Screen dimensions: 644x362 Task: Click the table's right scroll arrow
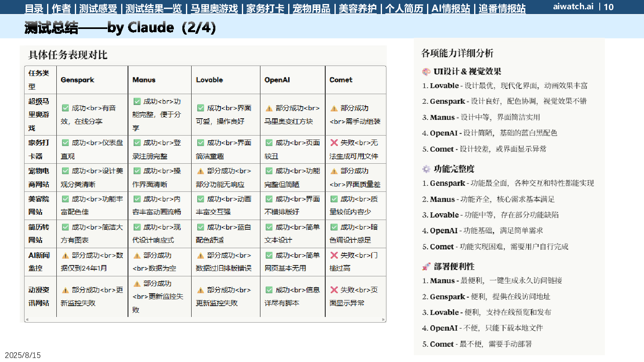coord(384,320)
